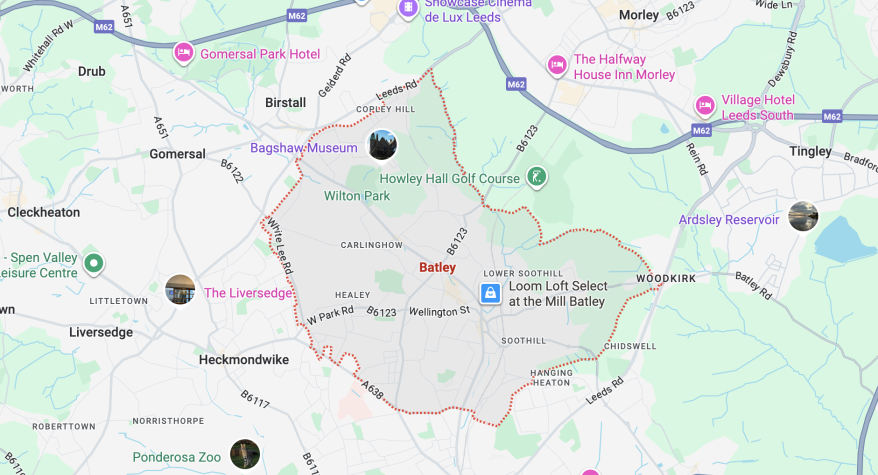
Task: Select the Wilton Park label
Action: pyautogui.click(x=357, y=196)
